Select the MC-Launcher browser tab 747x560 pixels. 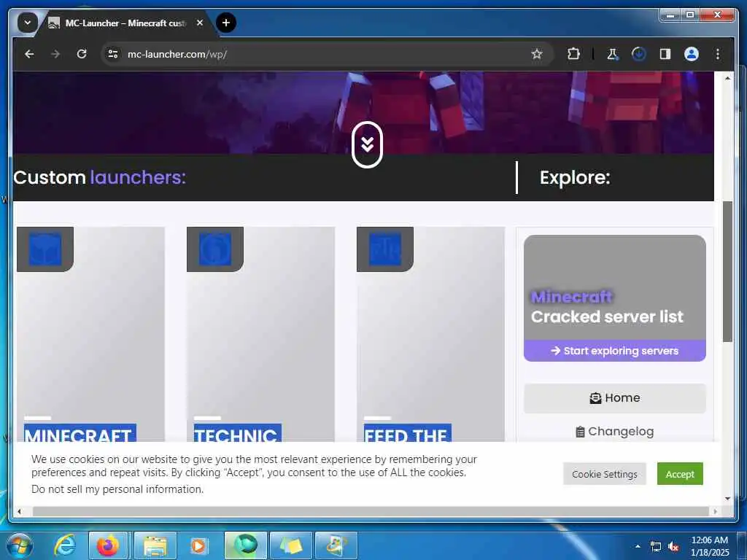tap(126, 23)
